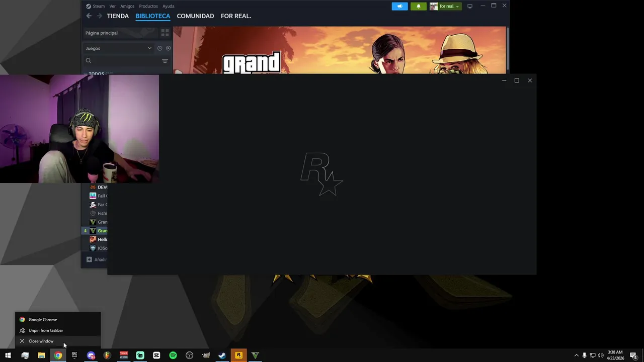The height and width of the screenshot is (362, 644).
Task: Switch to Rockstar Games Launcher taskbar icon
Action: 238,355
